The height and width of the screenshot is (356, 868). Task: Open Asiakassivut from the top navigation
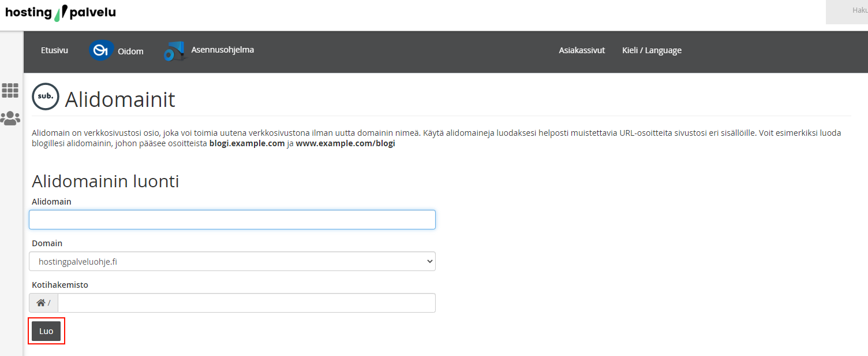point(581,50)
